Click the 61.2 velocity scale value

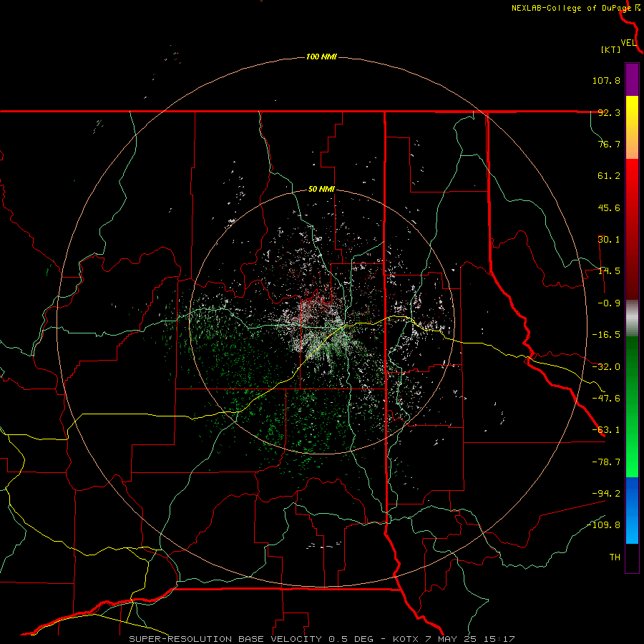coord(609,176)
